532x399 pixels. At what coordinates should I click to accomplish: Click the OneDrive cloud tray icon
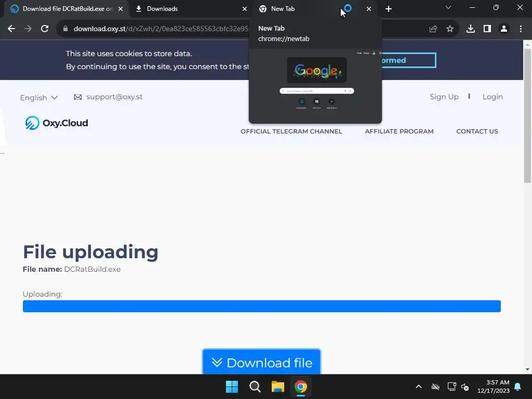[x=435, y=387]
